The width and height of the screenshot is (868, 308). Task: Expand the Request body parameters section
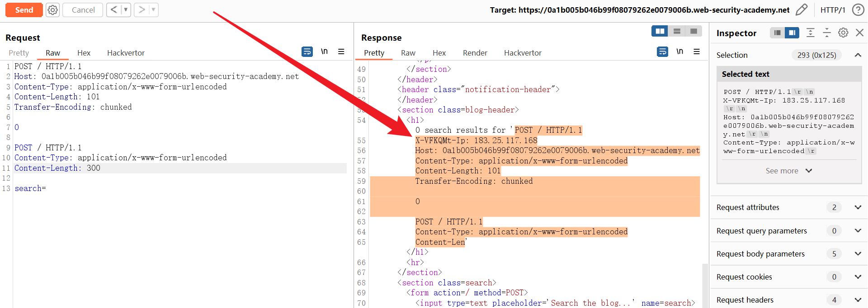pos(858,254)
